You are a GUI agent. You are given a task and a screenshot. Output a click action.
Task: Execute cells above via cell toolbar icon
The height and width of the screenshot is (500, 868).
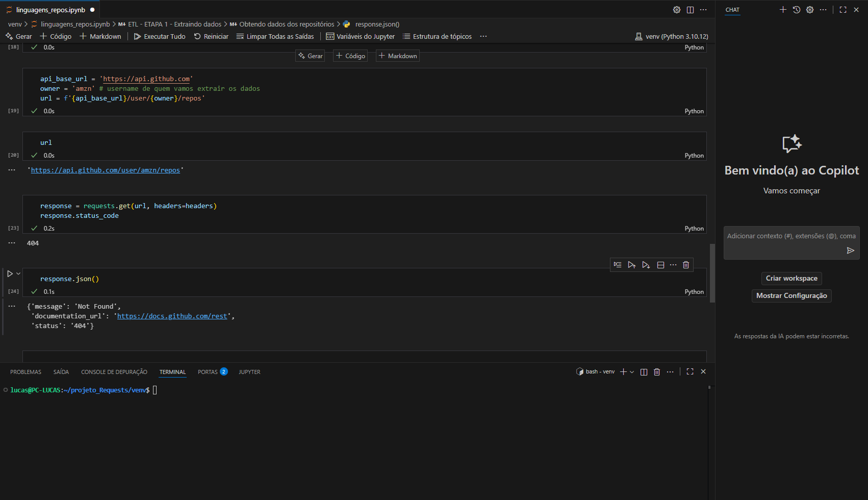click(x=632, y=265)
